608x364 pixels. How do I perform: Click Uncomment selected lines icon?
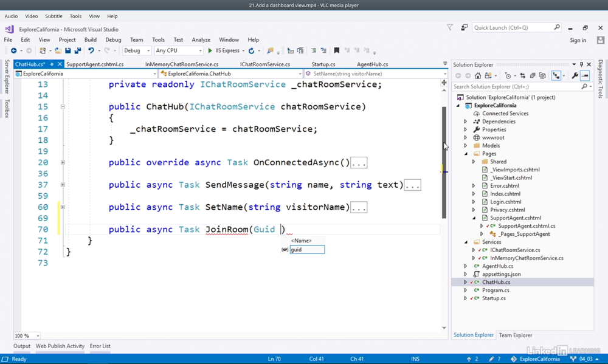(323, 51)
